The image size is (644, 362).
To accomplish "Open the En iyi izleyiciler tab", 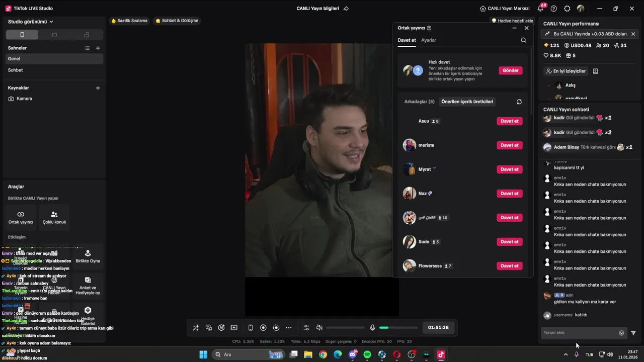I will tap(566, 71).
